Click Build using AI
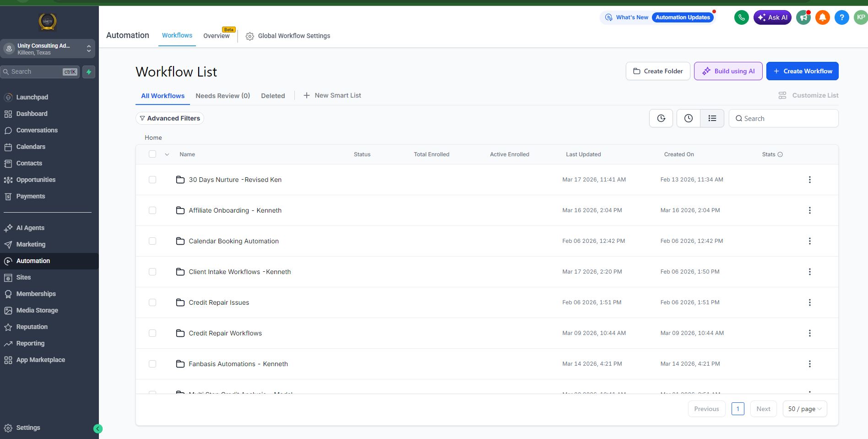The height and width of the screenshot is (439, 868). (728, 71)
